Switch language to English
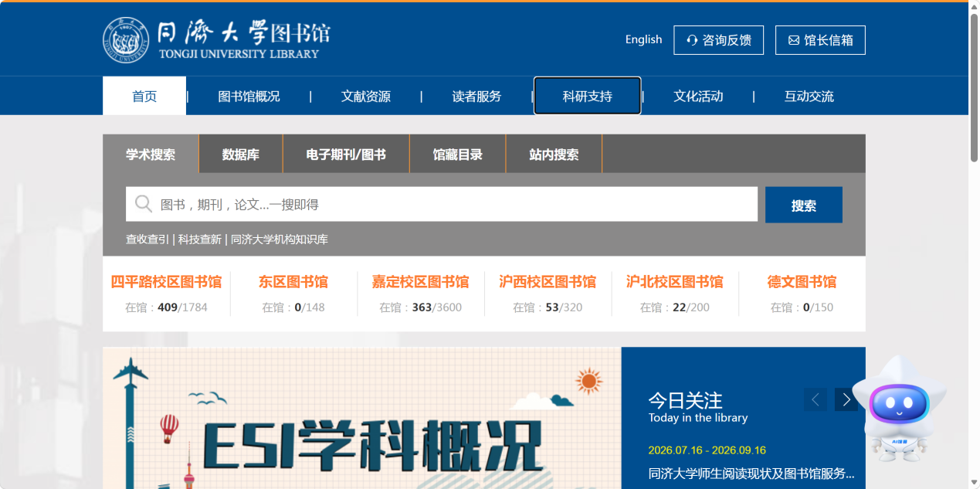 (644, 39)
